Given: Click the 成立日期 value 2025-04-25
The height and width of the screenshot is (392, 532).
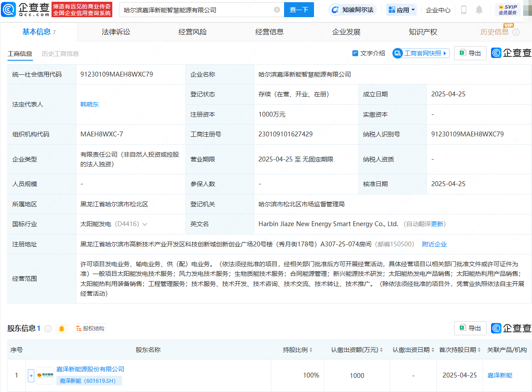Looking at the screenshot, I should tap(448, 94).
